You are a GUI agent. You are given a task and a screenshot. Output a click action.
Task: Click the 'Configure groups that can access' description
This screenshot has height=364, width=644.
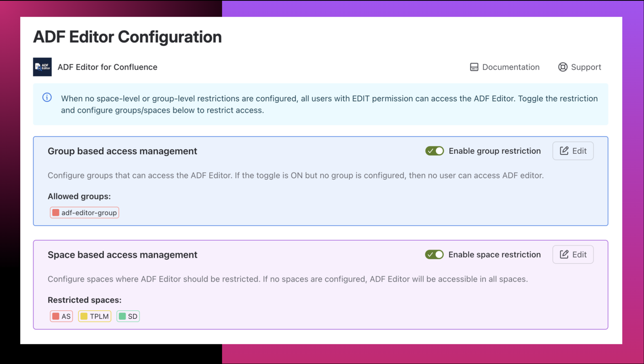click(296, 176)
